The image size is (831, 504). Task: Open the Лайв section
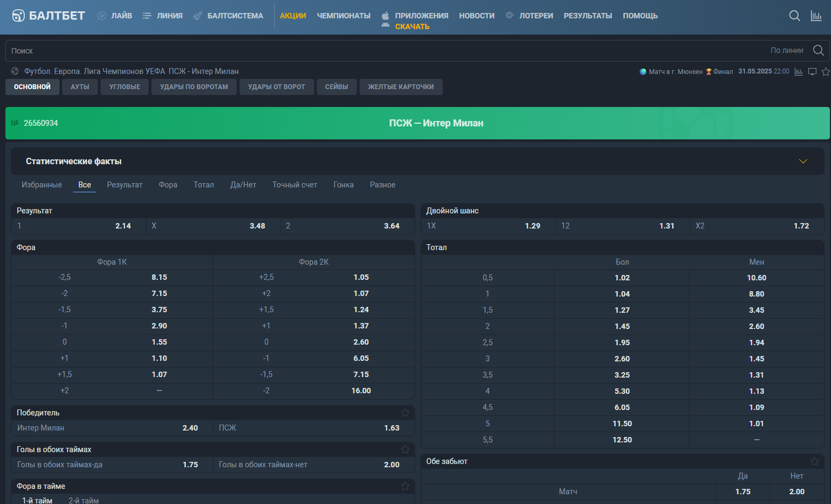click(122, 16)
